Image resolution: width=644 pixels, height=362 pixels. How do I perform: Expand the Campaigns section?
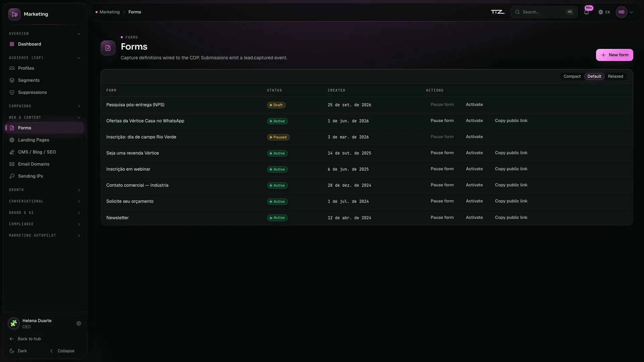pos(45,106)
